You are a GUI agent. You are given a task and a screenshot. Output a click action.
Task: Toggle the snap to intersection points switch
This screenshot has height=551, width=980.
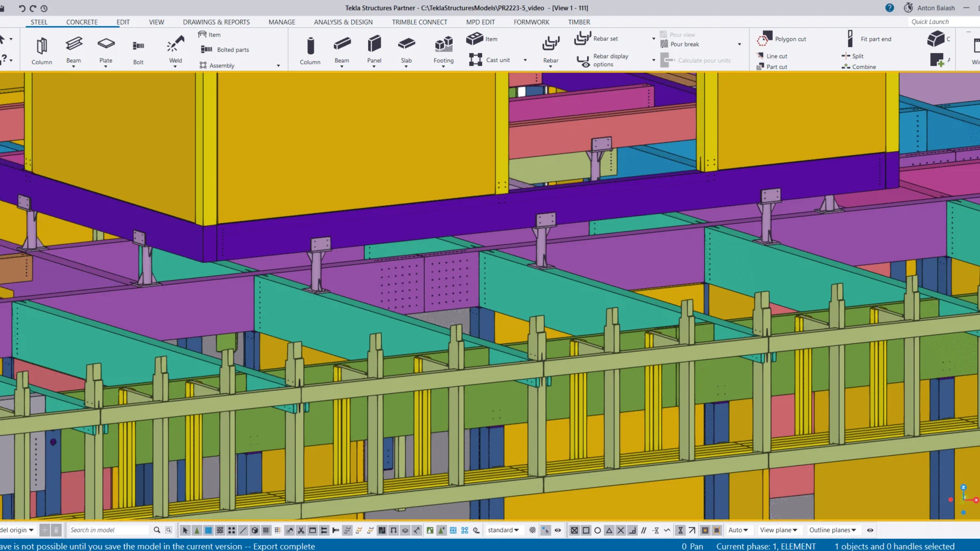click(x=620, y=530)
